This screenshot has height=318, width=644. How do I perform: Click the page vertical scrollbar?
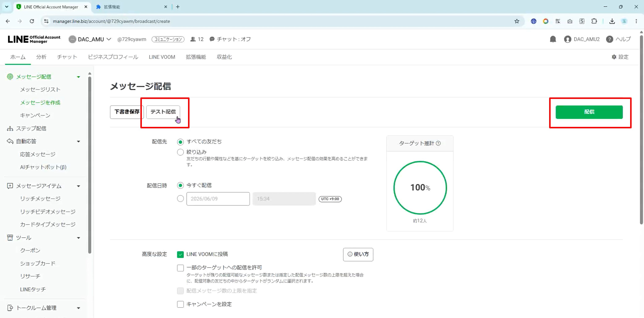pyautogui.click(x=641, y=130)
